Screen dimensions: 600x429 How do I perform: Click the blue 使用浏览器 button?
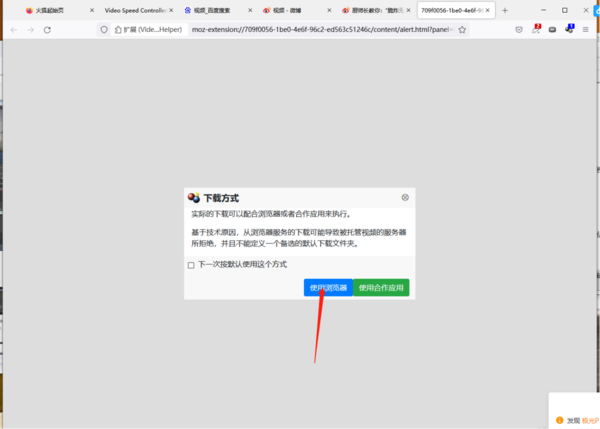[x=328, y=287]
